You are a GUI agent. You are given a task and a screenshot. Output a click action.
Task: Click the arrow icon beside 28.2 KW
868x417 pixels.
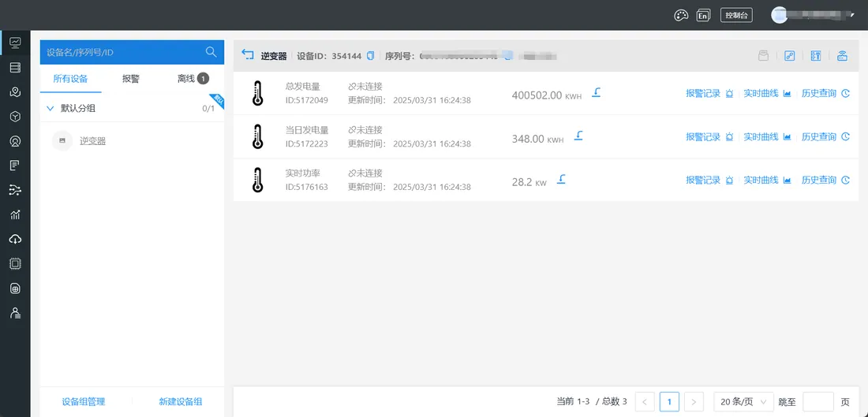click(x=561, y=179)
